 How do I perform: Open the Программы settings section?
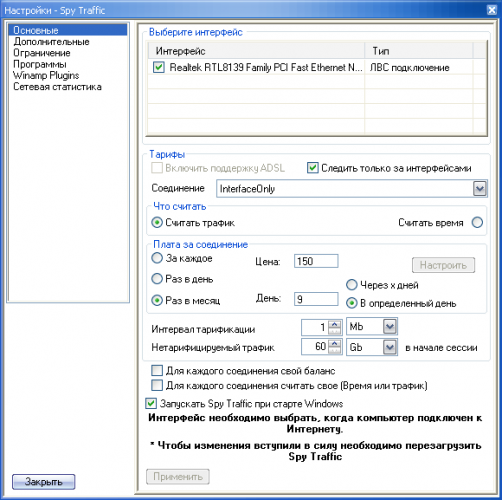(40, 64)
